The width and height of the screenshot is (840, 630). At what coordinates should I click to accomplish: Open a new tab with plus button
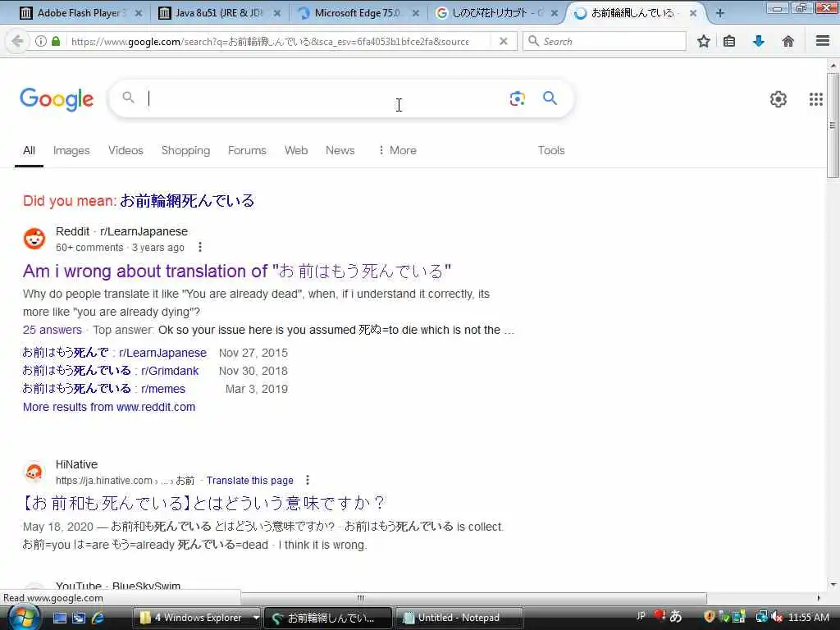[x=719, y=13]
